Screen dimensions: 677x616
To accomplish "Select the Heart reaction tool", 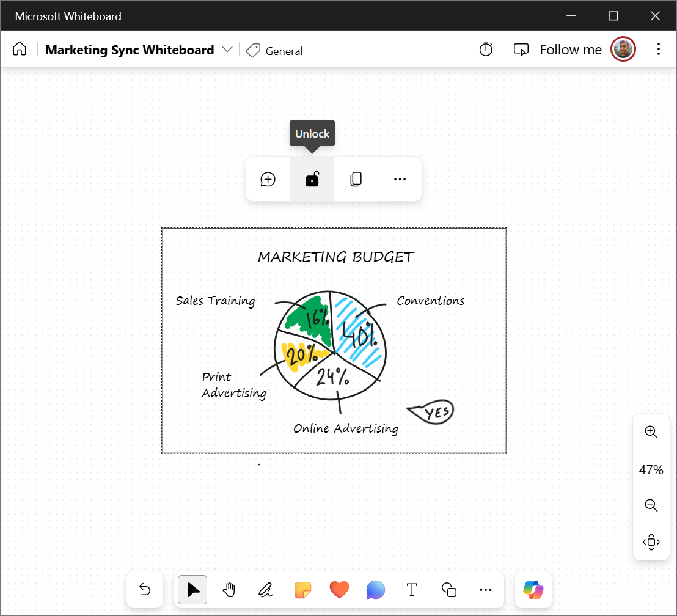I will tap(339, 590).
